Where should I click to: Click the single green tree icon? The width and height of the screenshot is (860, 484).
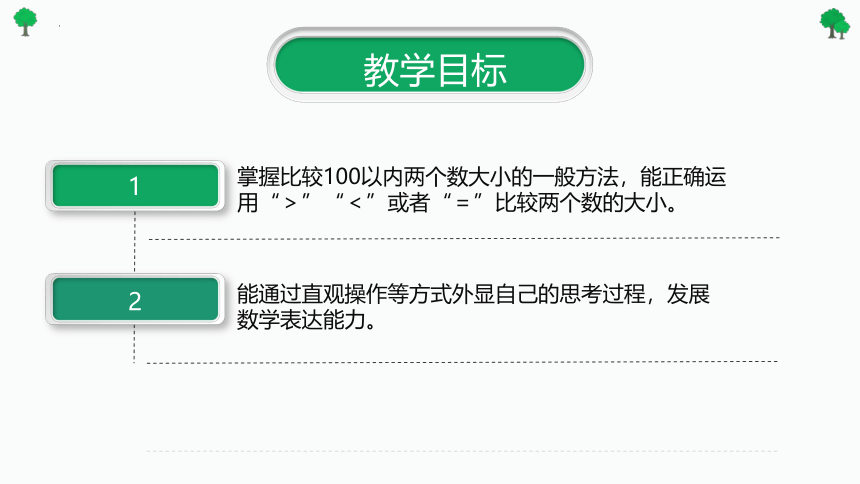25,22
